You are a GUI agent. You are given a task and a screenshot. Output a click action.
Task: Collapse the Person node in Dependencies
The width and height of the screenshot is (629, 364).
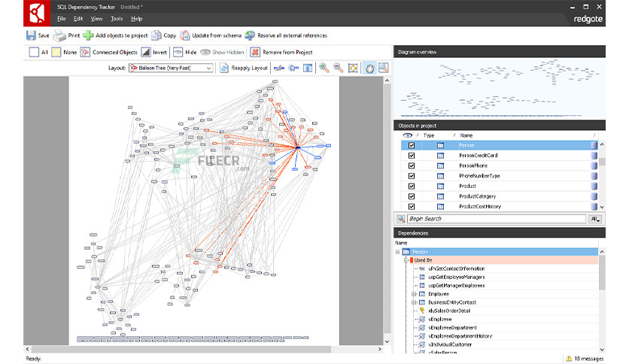[x=398, y=252]
